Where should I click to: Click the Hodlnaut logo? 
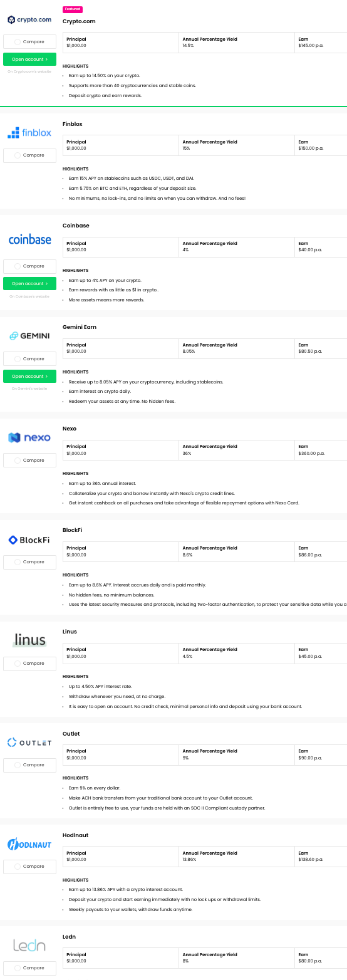[29, 844]
